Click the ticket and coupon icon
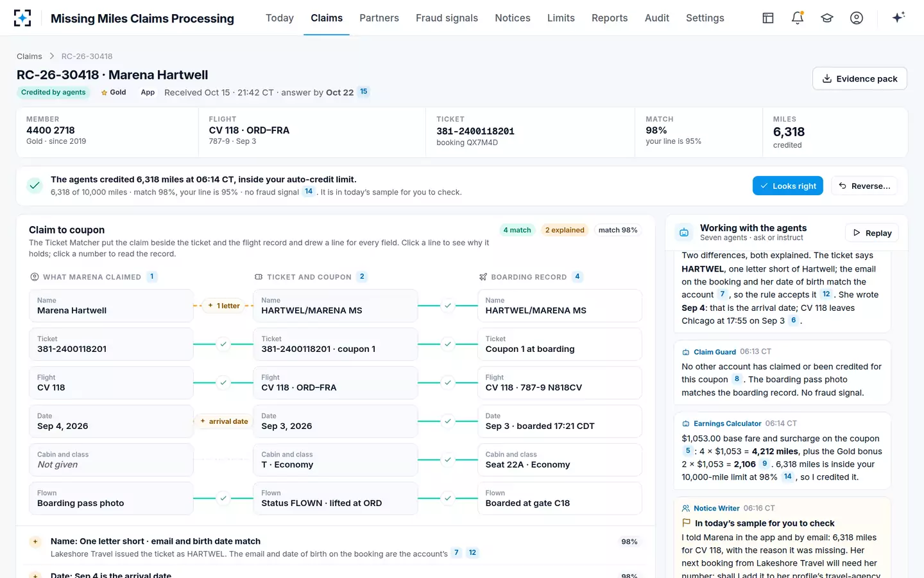Image resolution: width=924 pixels, height=578 pixels. tap(259, 277)
